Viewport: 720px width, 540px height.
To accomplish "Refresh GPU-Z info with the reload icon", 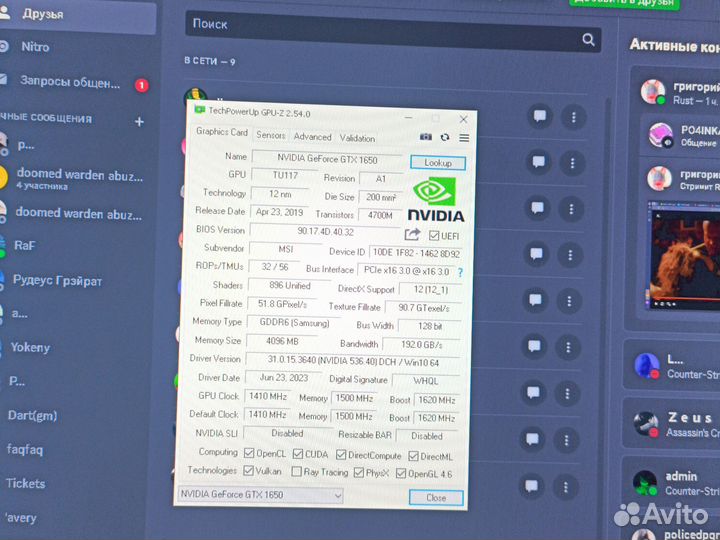I will [444, 137].
